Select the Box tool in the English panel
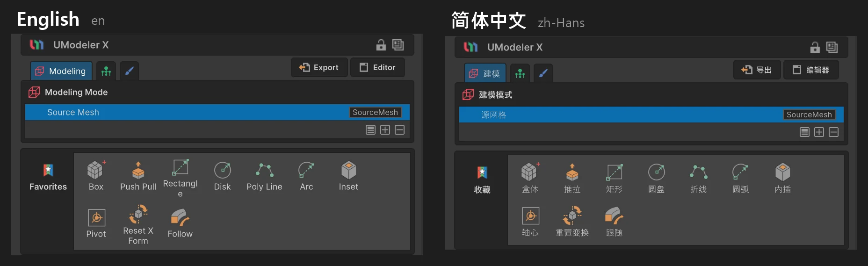Image resolution: width=868 pixels, height=266 pixels. click(96, 175)
